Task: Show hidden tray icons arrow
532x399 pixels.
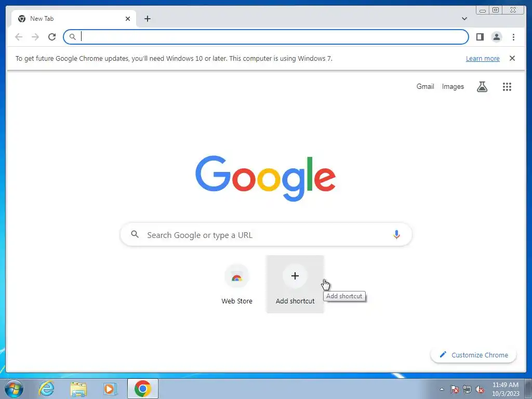Action: click(x=442, y=389)
